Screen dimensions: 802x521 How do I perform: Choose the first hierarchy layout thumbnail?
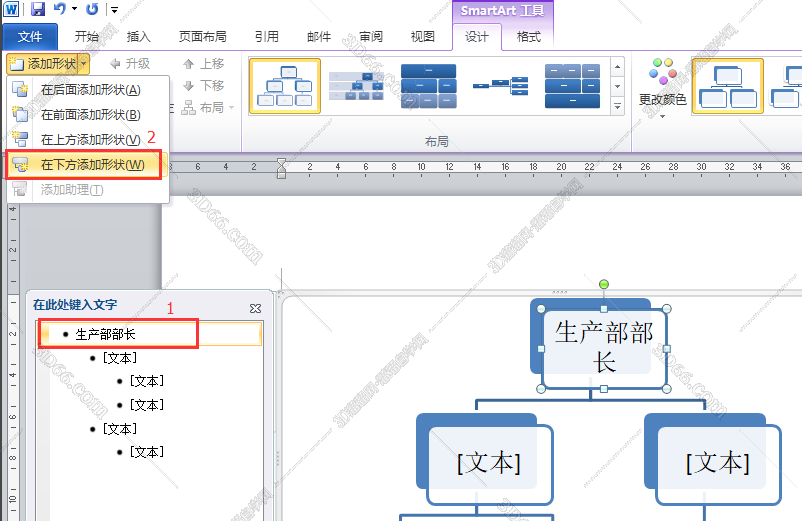tap(285, 86)
